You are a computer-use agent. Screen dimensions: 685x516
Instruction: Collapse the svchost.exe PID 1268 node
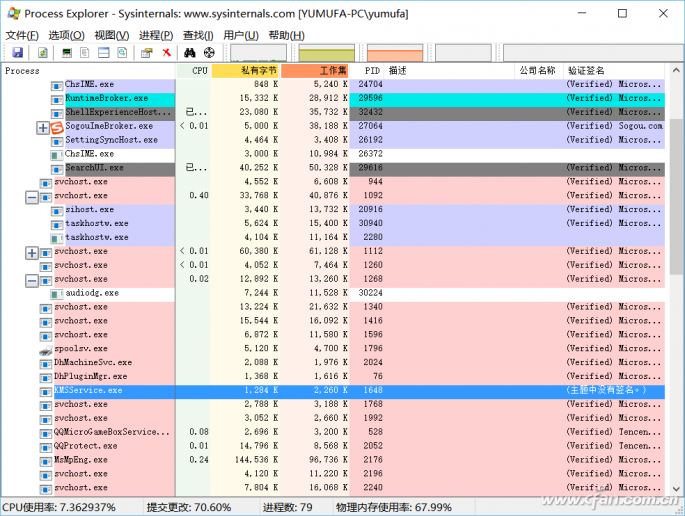point(32,281)
